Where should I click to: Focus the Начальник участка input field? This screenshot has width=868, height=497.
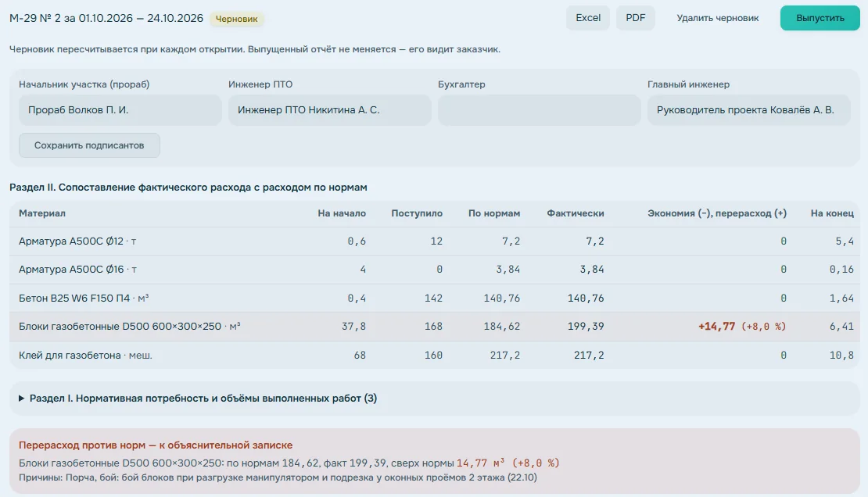pos(120,110)
